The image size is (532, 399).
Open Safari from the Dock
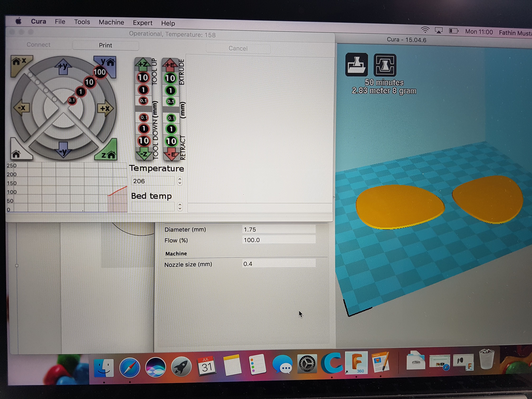click(x=130, y=367)
